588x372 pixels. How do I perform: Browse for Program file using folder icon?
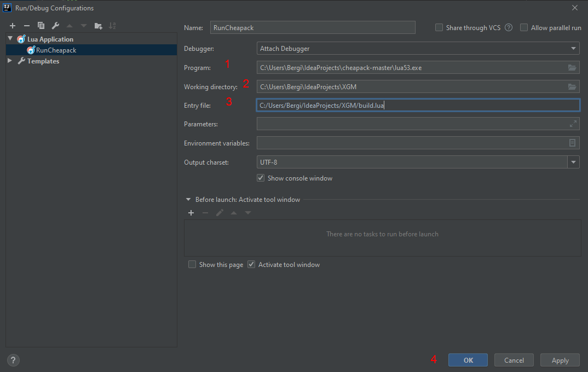tap(572, 68)
